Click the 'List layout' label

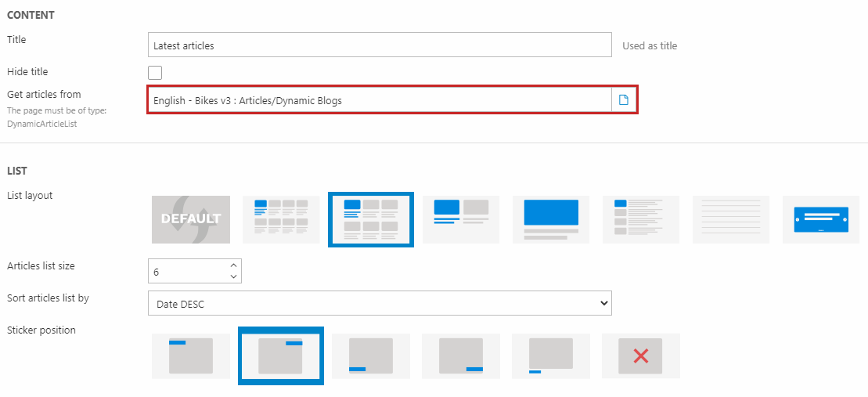[x=29, y=195]
